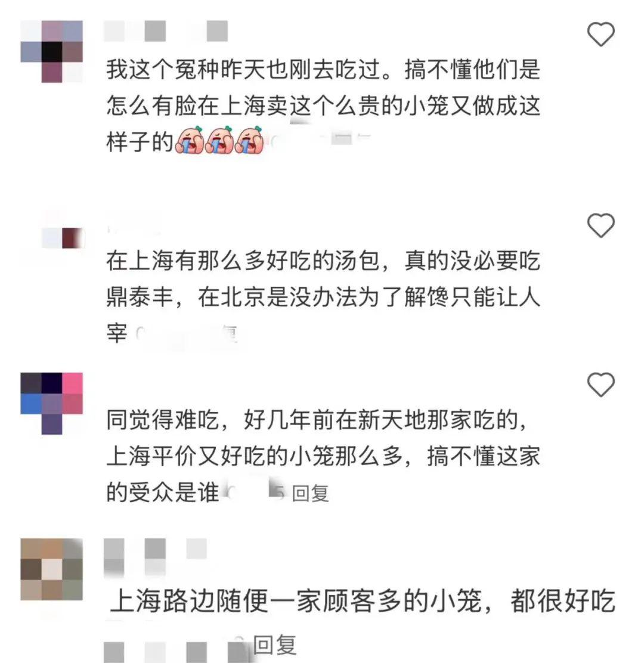Open the blurred username at the bottom edge
The width and height of the screenshot is (644, 663).
(175, 652)
